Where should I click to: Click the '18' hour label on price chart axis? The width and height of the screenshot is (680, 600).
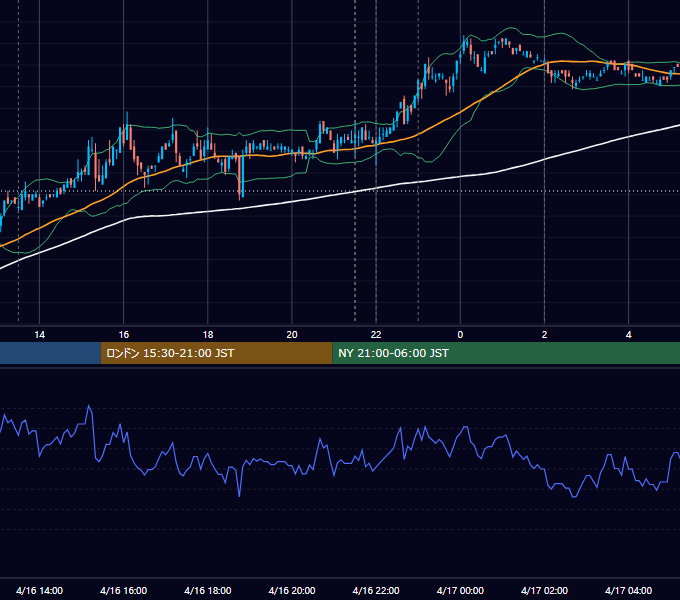[208, 335]
